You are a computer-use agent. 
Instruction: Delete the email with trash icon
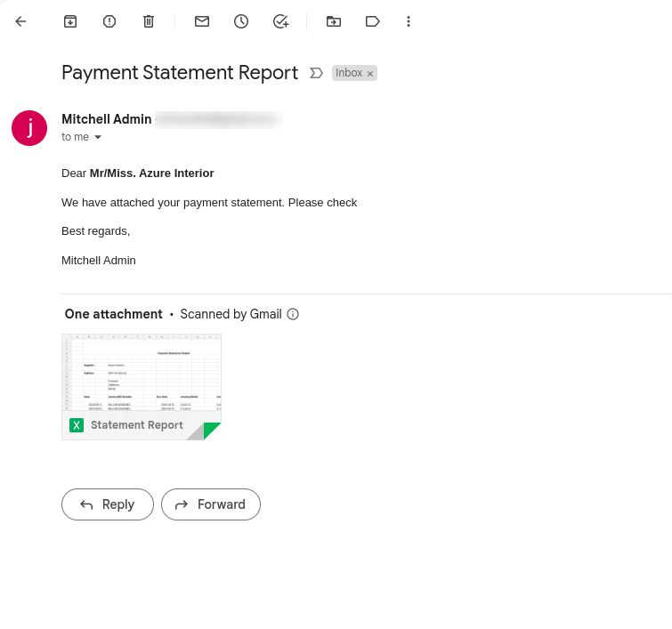coord(149,21)
